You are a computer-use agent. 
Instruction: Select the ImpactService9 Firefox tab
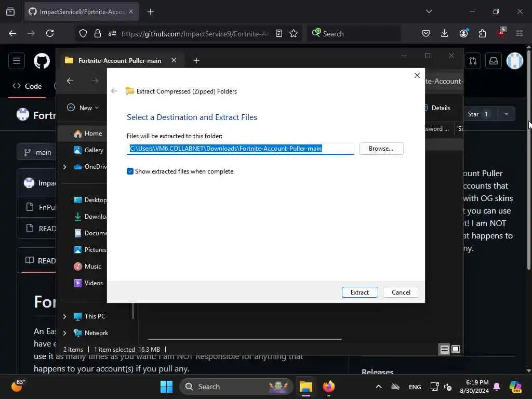[x=82, y=12]
